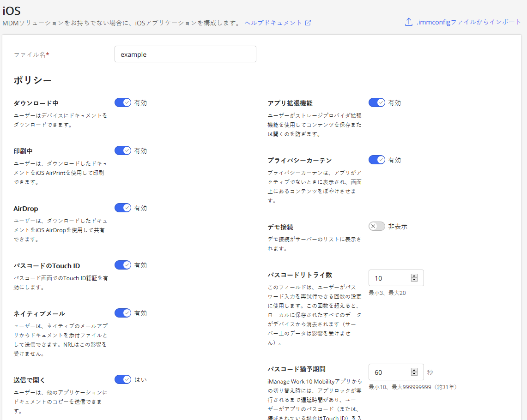The image size is (527, 420).
Task: Open the ヘルプドキュメント help link
Action: (273, 23)
